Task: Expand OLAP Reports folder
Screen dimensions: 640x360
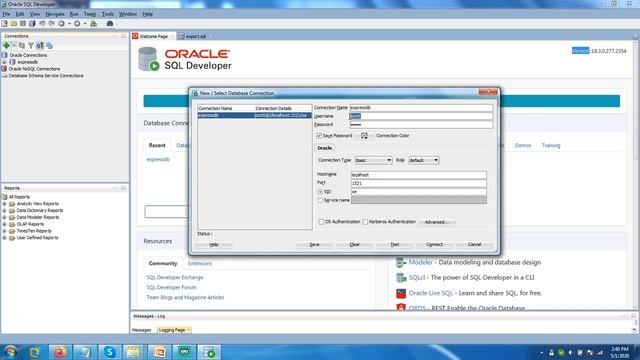Action: coord(4,224)
